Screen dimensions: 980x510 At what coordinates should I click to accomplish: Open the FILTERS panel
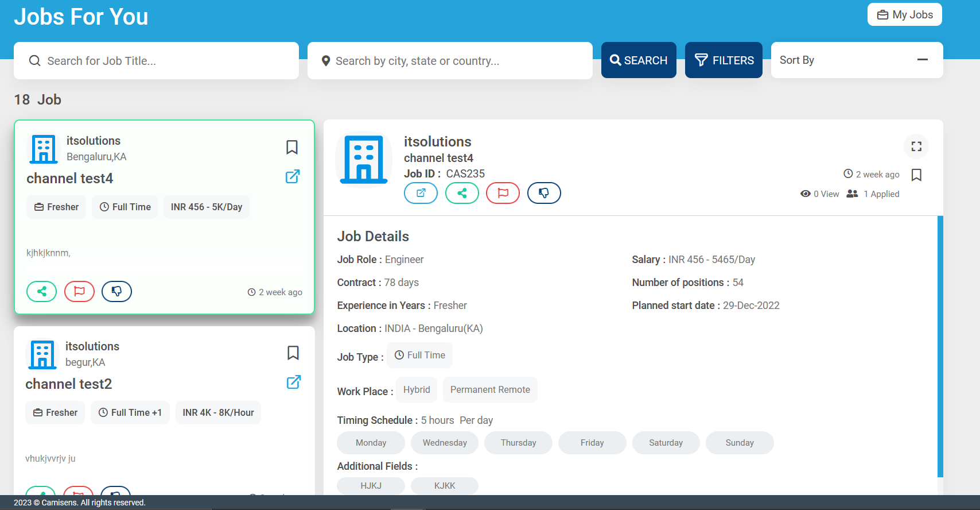(724, 60)
